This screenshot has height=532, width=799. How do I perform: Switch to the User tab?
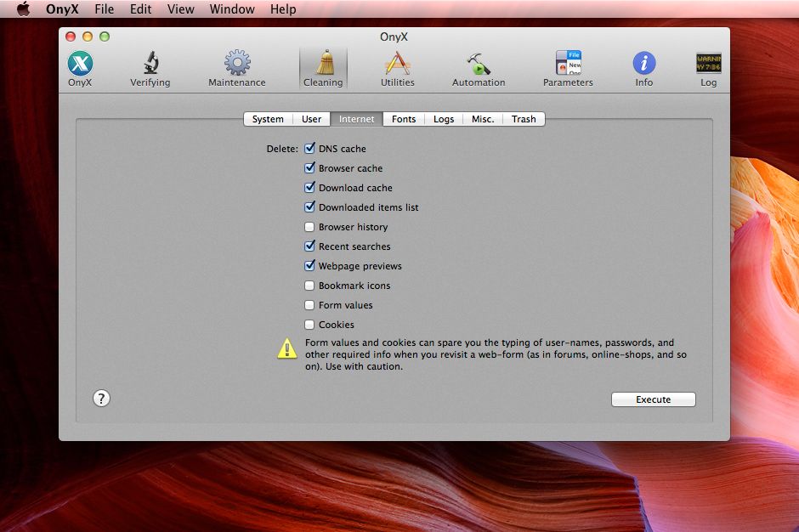pyautogui.click(x=311, y=119)
